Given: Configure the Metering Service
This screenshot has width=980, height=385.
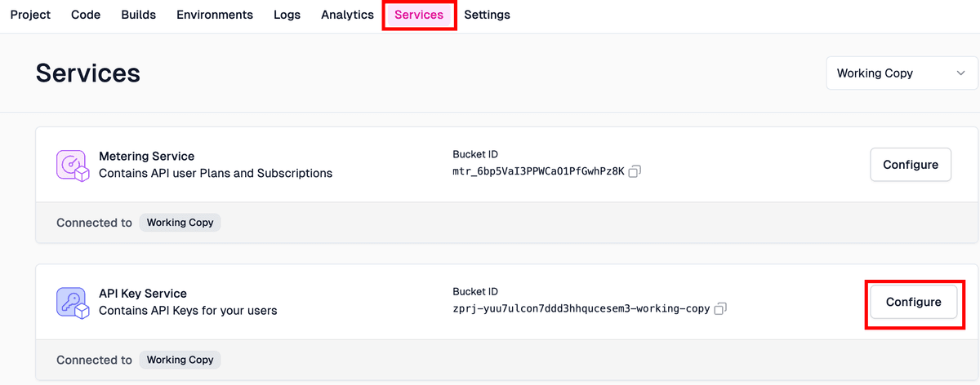Looking at the screenshot, I should coord(911,165).
